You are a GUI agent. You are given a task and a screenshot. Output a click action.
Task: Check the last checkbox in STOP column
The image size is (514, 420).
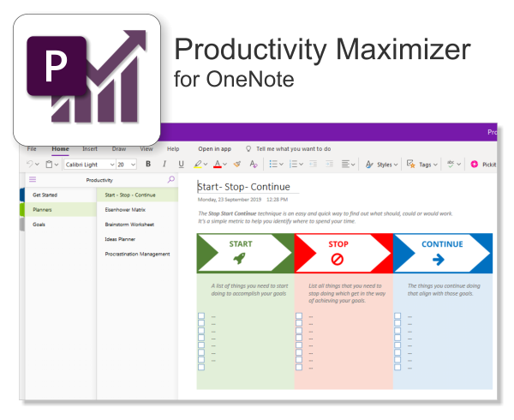299,367
